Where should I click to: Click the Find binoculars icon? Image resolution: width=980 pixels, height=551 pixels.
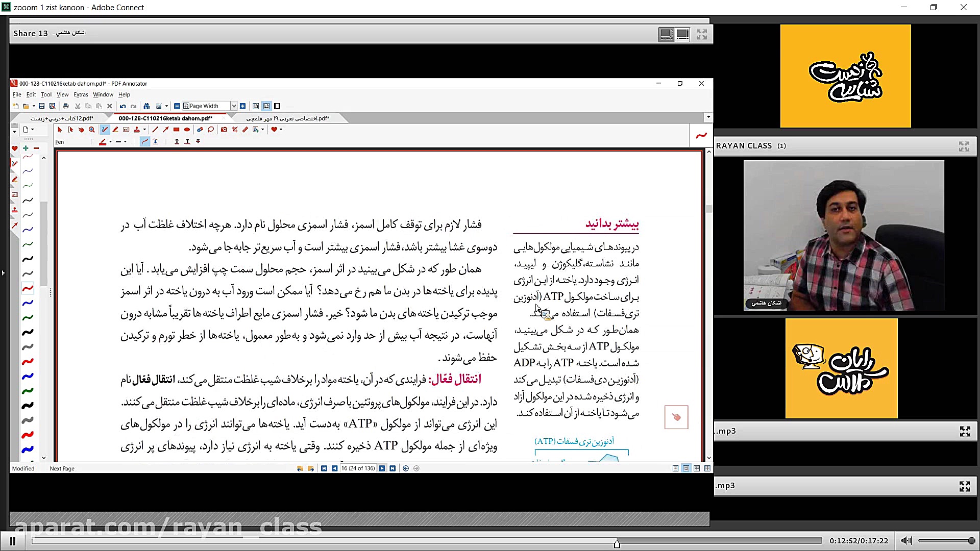tap(146, 106)
